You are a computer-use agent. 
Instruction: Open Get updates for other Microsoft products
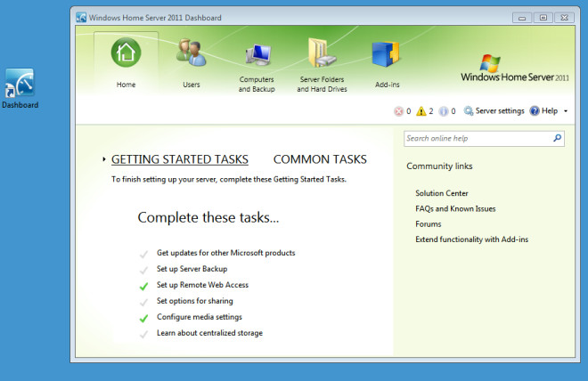point(225,253)
